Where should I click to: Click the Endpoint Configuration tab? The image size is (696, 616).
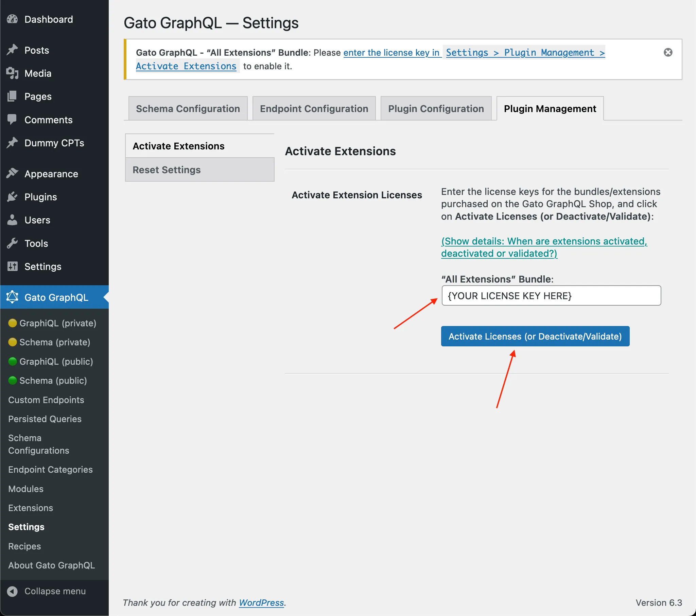pos(313,108)
